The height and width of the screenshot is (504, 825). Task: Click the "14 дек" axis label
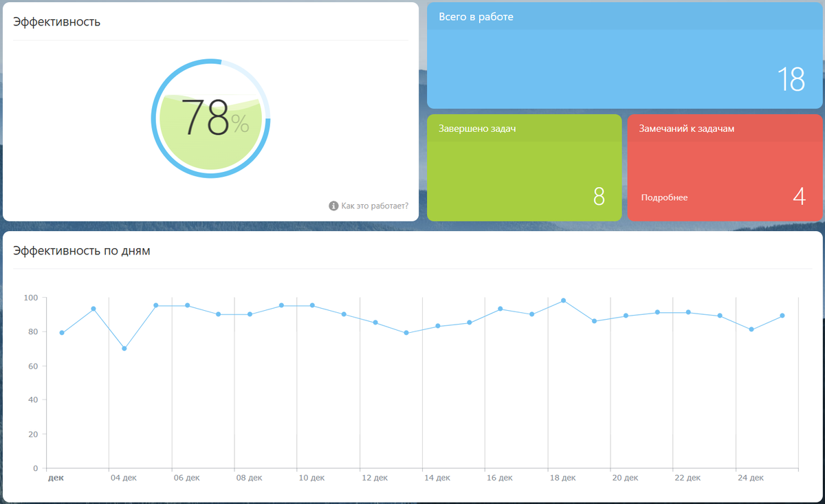pos(437,477)
